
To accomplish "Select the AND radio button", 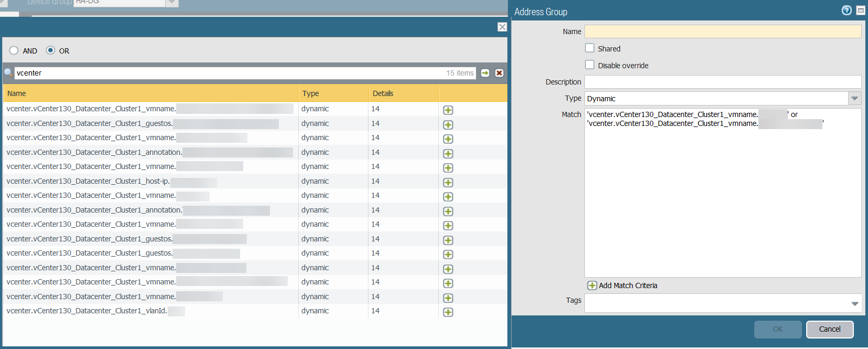I will click(x=14, y=50).
